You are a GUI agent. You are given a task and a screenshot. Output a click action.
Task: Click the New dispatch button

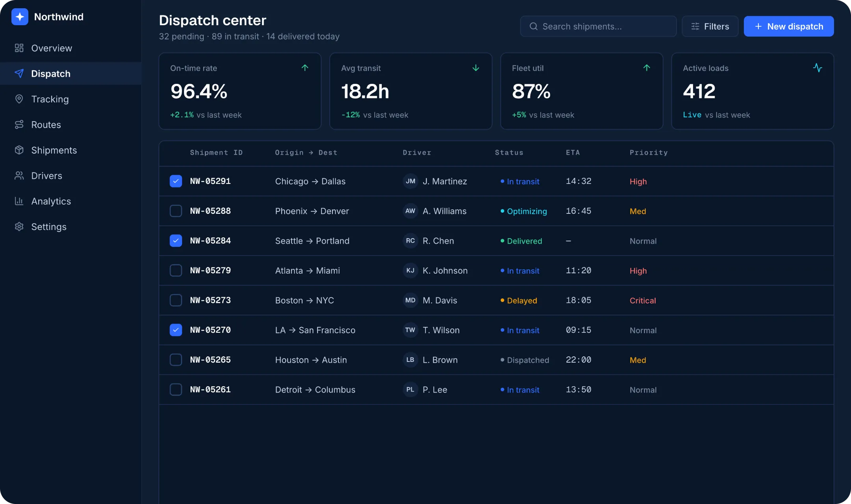789,26
